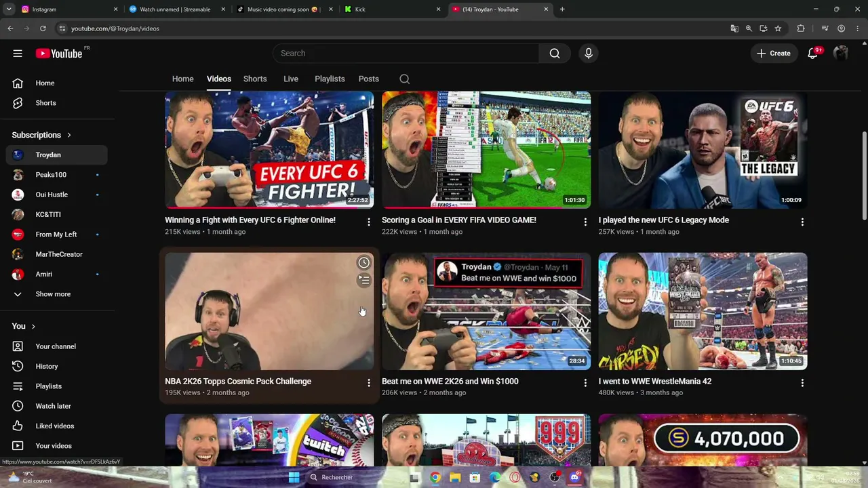Open Opera browser from the taskbar
This screenshot has width=868, height=488.
(515, 477)
